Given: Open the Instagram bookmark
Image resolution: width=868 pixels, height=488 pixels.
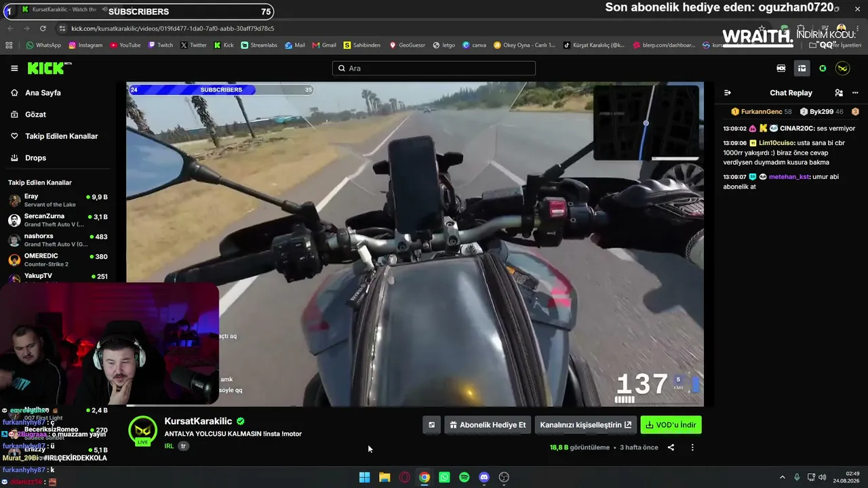Looking at the screenshot, I should pyautogui.click(x=85, y=45).
